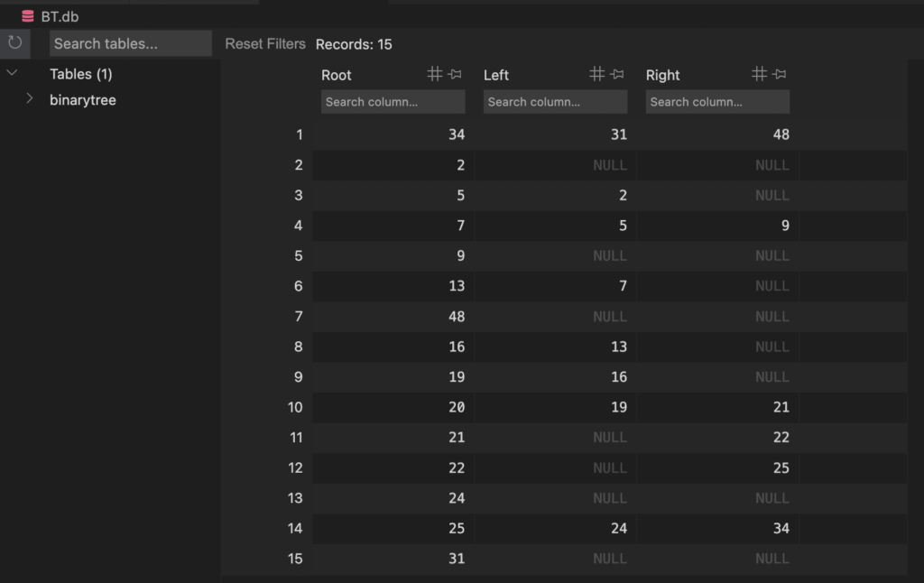This screenshot has height=583, width=924.
Task: Click the Right column search box
Action: pos(717,102)
